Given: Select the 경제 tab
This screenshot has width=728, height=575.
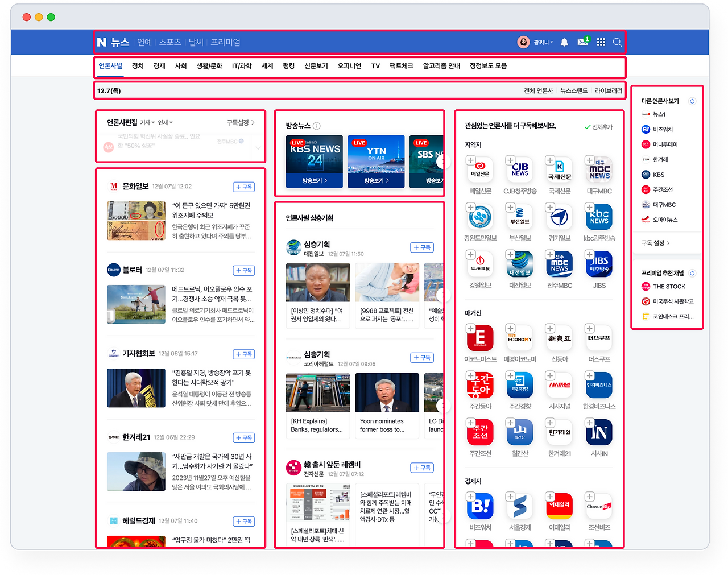Looking at the screenshot, I should pos(159,66).
